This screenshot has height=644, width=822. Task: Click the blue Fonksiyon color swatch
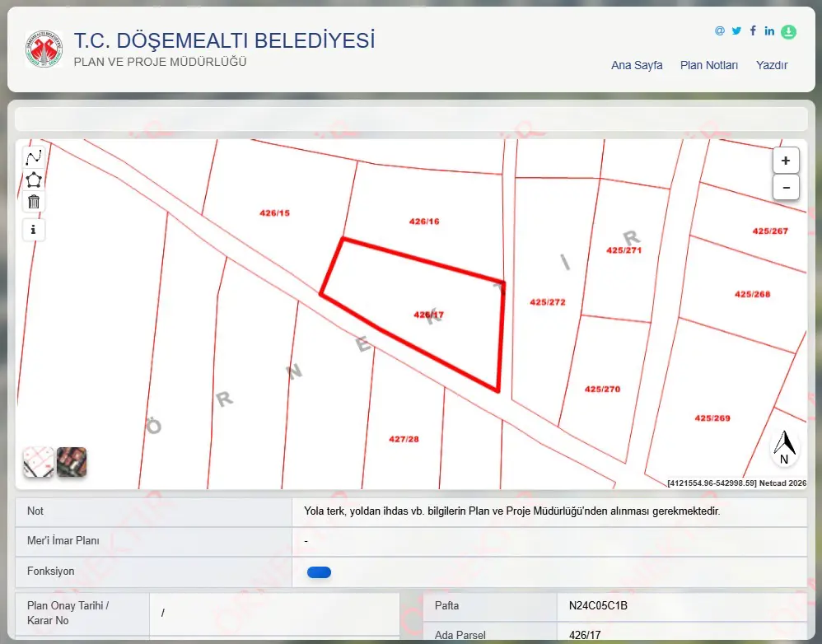(x=319, y=572)
